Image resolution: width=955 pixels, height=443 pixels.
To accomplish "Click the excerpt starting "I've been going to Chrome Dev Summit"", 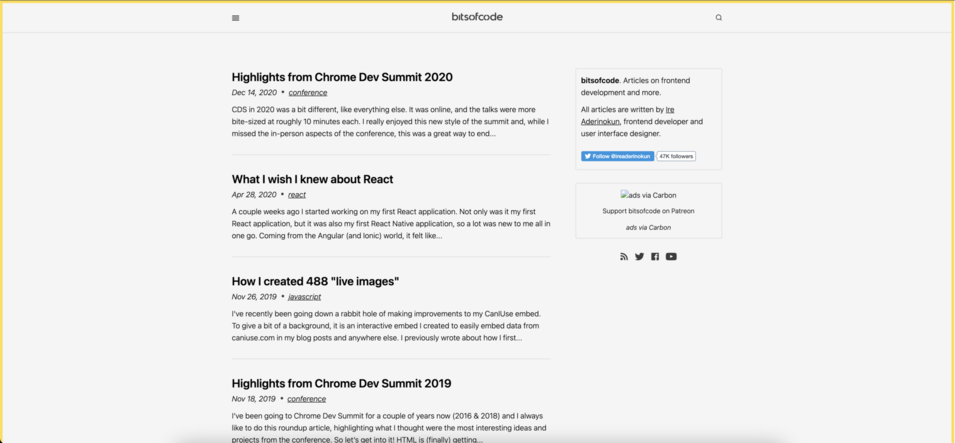I will (389, 428).
